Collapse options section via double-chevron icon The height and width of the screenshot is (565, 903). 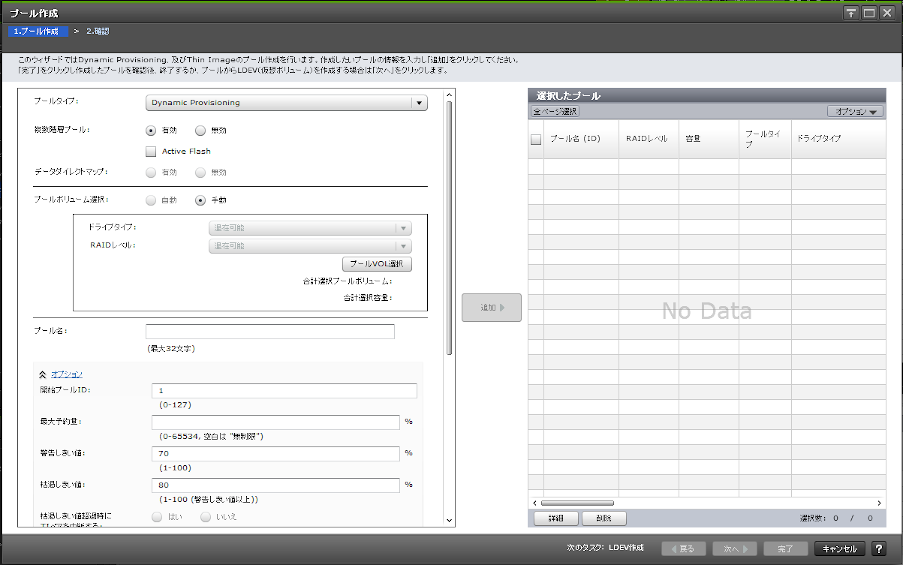pos(42,373)
